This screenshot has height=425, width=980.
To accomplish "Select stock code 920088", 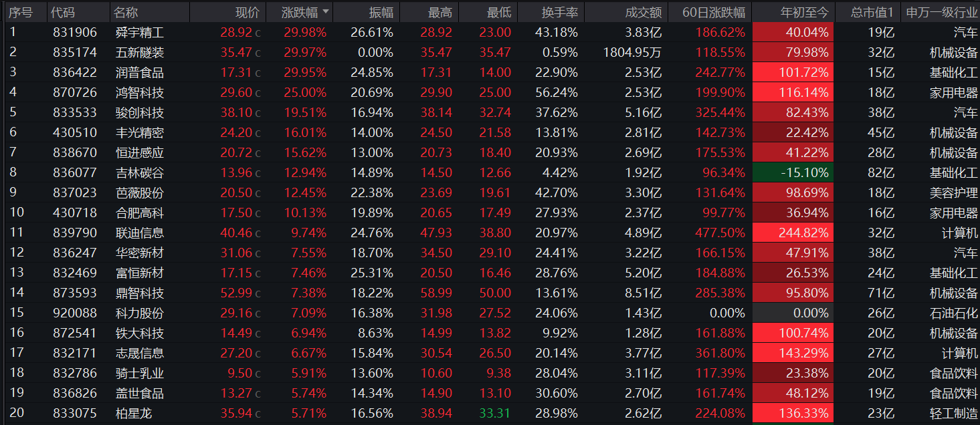I will point(74,313).
